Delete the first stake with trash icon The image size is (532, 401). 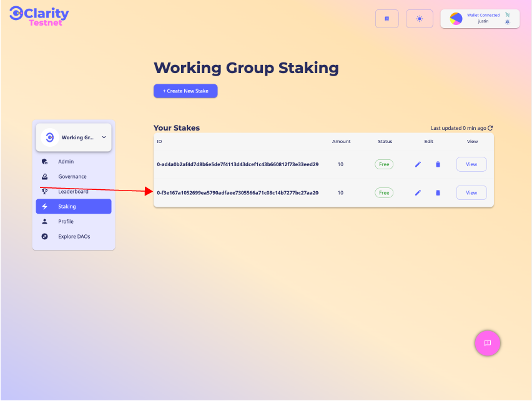click(438, 164)
